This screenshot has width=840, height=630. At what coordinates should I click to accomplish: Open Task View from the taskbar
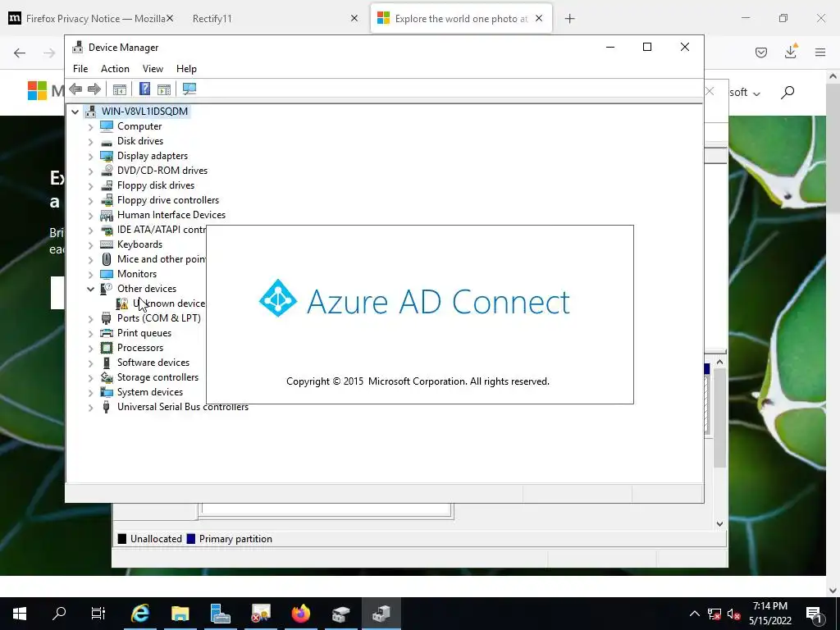coord(98,613)
